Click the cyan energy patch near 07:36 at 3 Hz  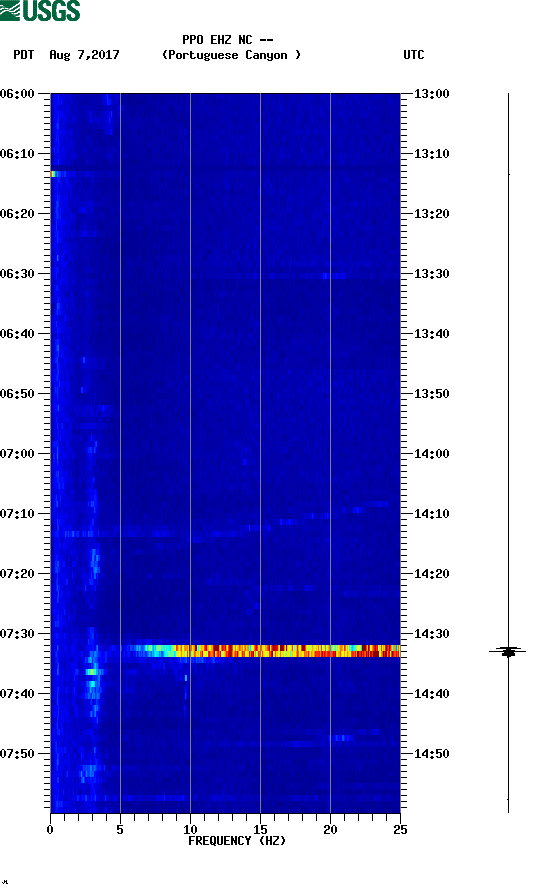92,672
